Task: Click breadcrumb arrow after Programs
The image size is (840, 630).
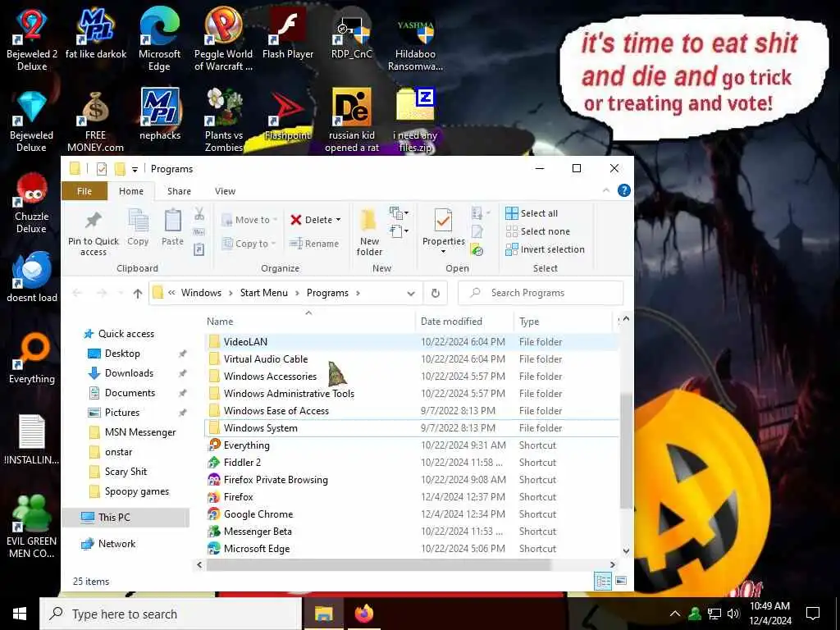Action: (358, 293)
